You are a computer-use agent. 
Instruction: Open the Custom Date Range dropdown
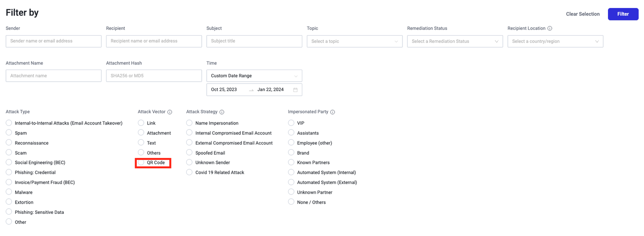click(x=254, y=76)
